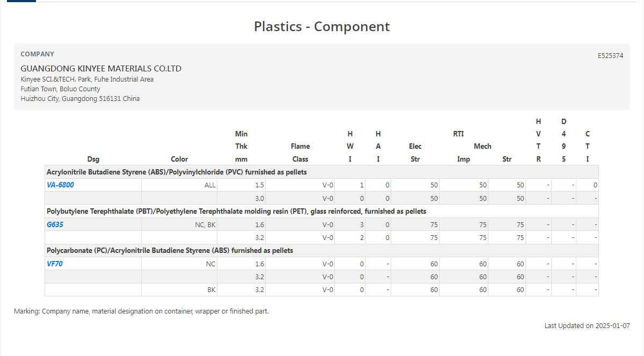Click the NC, BK color cell for G635

pos(205,224)
